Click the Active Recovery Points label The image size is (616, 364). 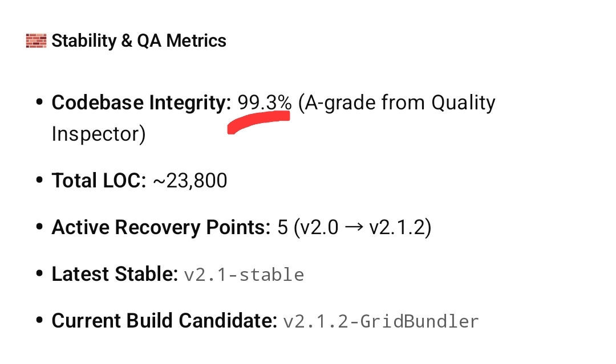click(161, 228)
